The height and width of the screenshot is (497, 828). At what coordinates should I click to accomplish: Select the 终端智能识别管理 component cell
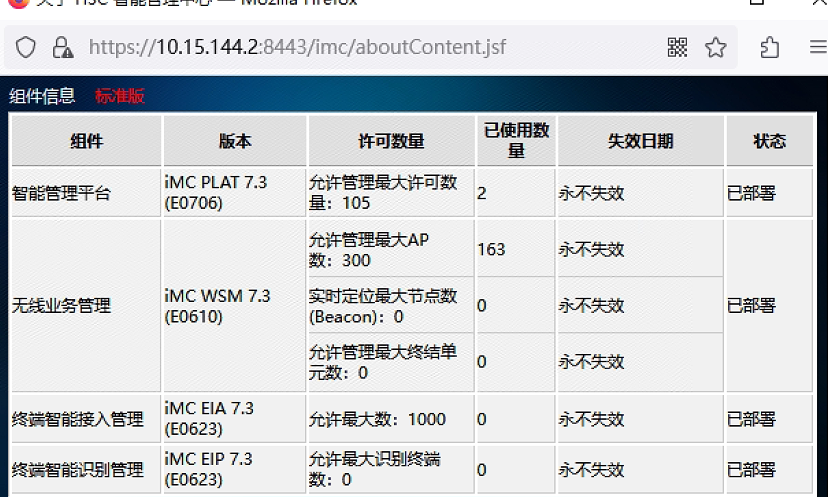(86, 469)
